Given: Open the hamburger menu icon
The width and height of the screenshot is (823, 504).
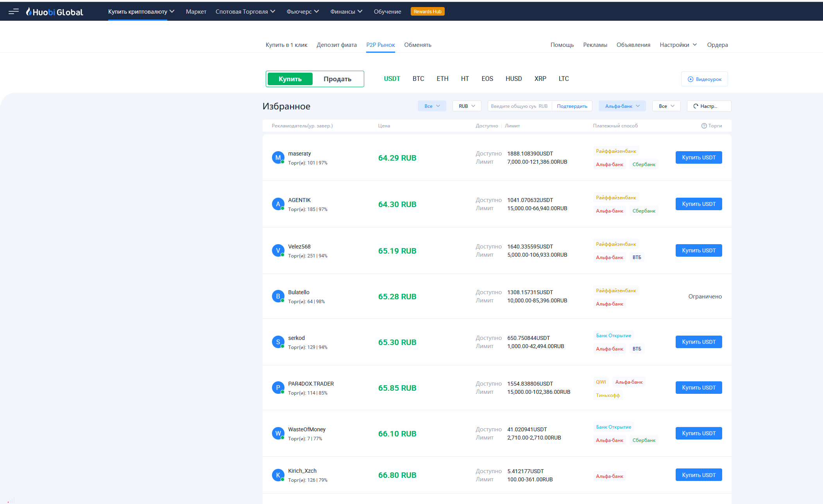Looking at the screenshot, I should click(x=14, y=11).
